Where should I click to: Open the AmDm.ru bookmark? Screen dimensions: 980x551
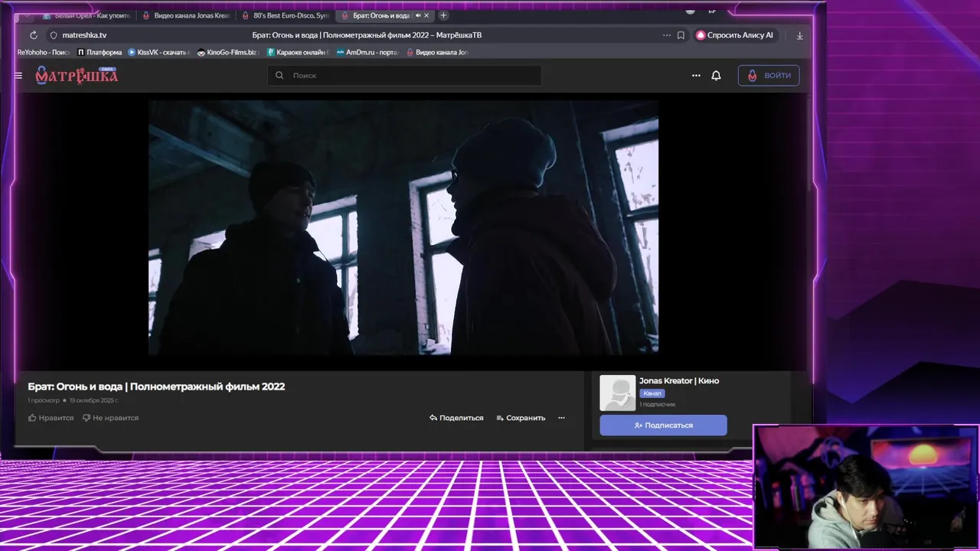click(367, 52)
